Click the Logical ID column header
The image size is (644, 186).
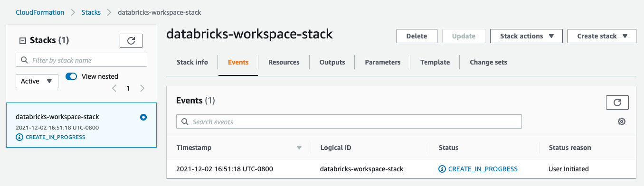pos(336,148)
